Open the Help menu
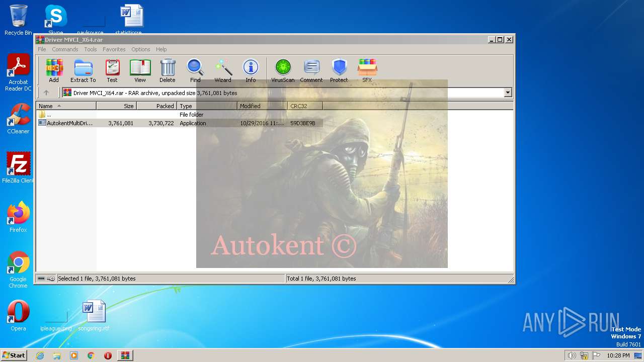 161,49
